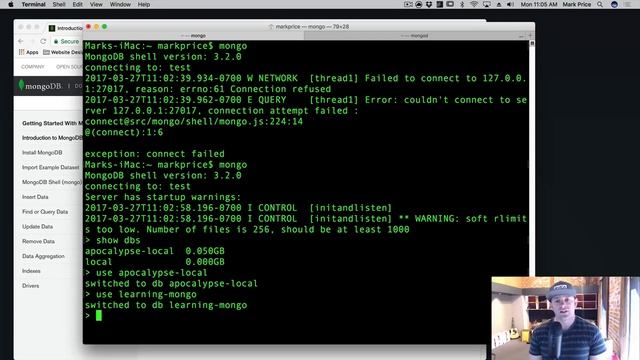This screenshot has height=360, width=640.
Task: Reload the browser page
Action: point(43,41)
